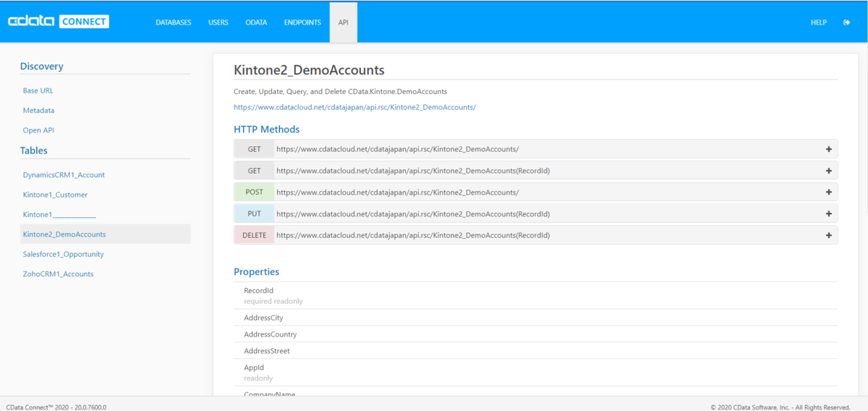This screenshot has width=868, height=411.
Task: Click the HTTP Methods section heading
Action: coord(266,130)
